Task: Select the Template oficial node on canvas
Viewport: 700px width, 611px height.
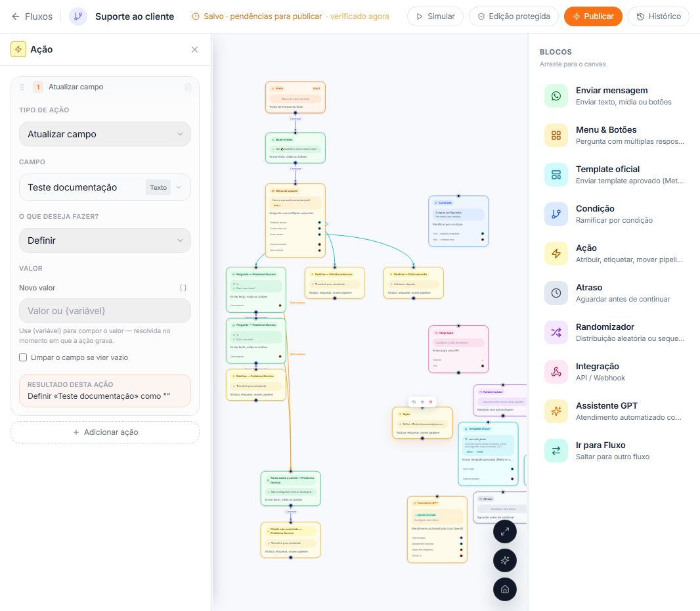Action: (x=488, y=454)
